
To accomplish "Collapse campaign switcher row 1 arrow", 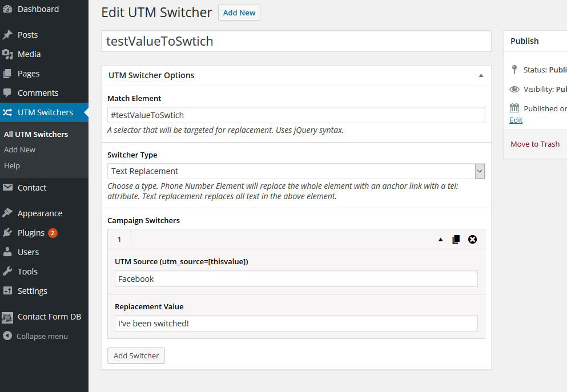I will (x=440, y=240).
